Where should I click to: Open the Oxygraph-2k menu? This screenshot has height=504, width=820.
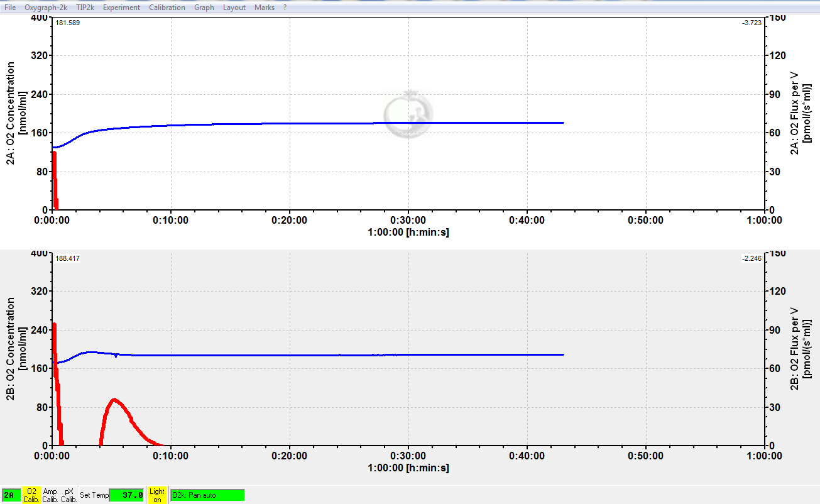coord(46,8)
